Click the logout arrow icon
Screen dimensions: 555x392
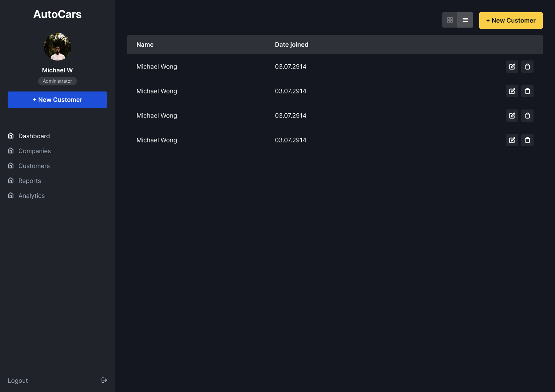point(104,380)
